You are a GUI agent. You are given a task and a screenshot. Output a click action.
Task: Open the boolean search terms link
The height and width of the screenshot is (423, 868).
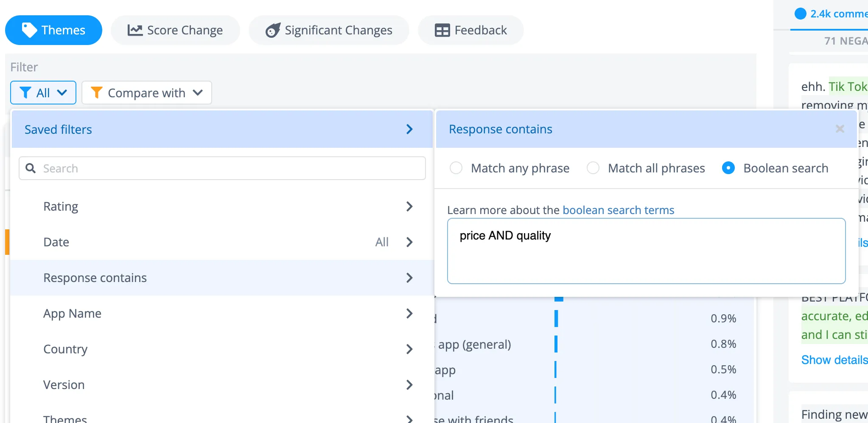(x=619, y=210)
